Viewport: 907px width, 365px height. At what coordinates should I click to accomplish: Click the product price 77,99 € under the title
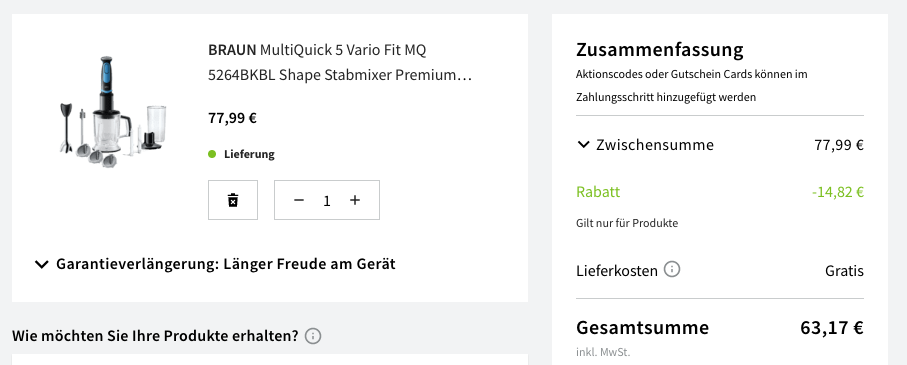tap(233, 119)
